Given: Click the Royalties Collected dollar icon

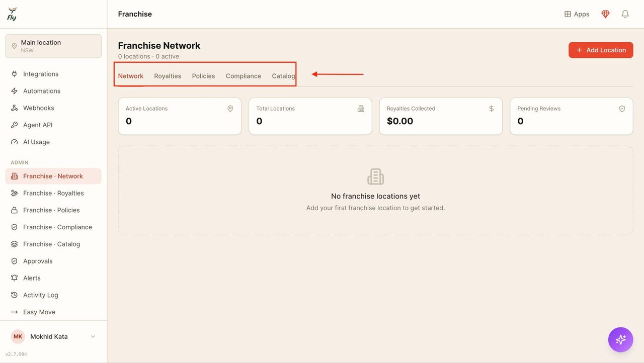Looking at the screenshot, I should coord(492,109).
